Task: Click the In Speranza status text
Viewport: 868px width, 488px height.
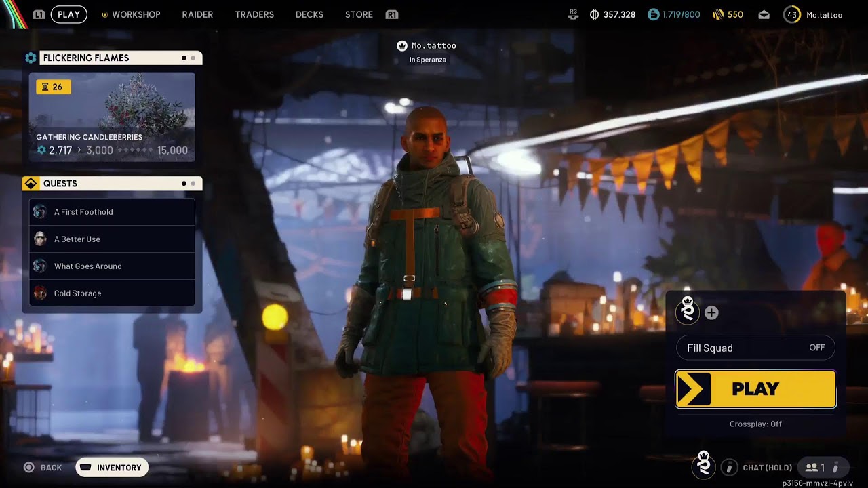Action: coord(428,60)
